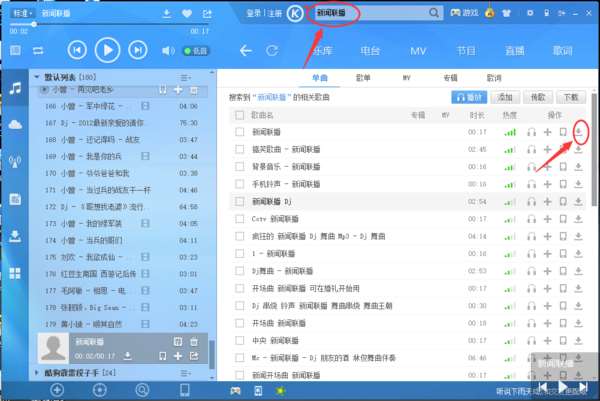Open the 登录 login link
The height and width of the screenshot is (401, 600).
point(253,14)
